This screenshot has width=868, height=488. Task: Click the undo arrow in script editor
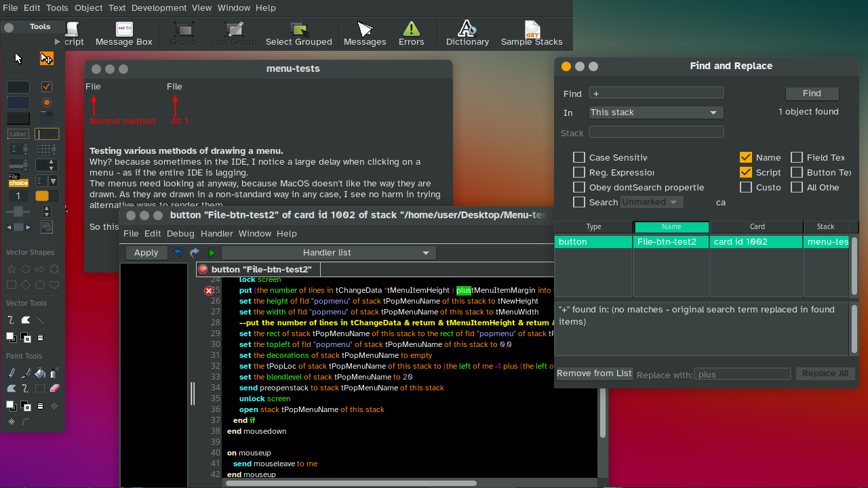(178, 253)
